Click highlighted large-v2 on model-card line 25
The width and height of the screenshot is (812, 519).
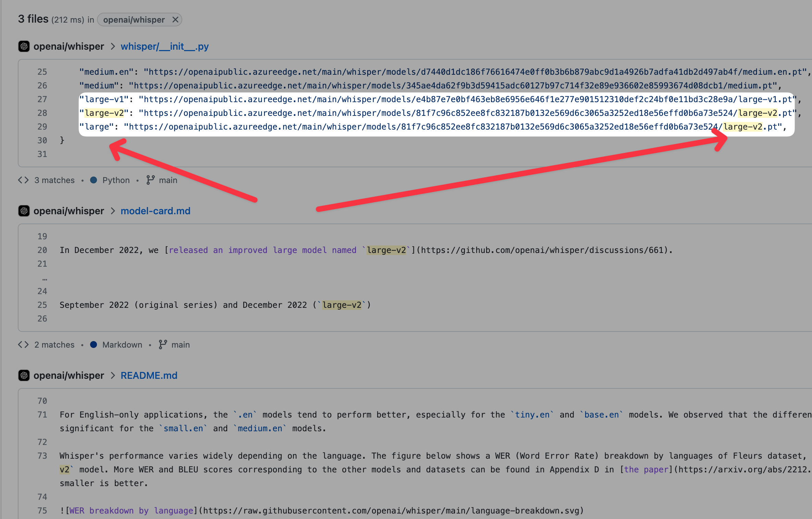pyautogui.click(x=342, y=305)
